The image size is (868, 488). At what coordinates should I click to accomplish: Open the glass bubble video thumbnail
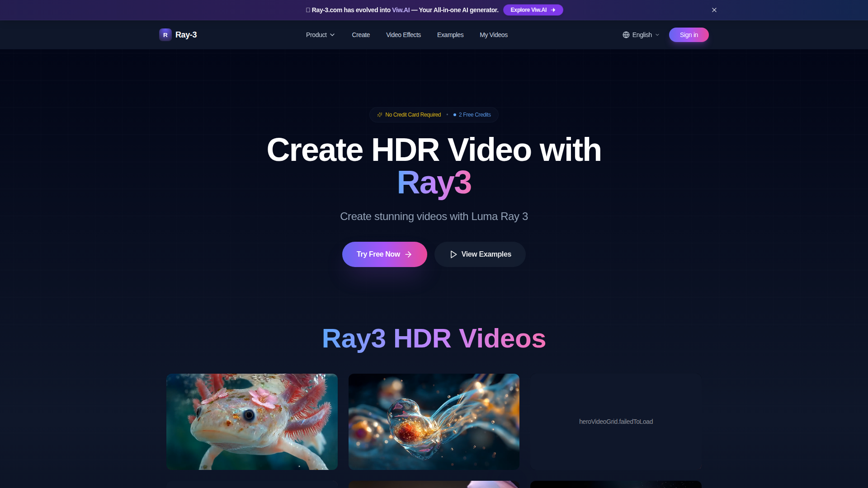coord(434,422)
